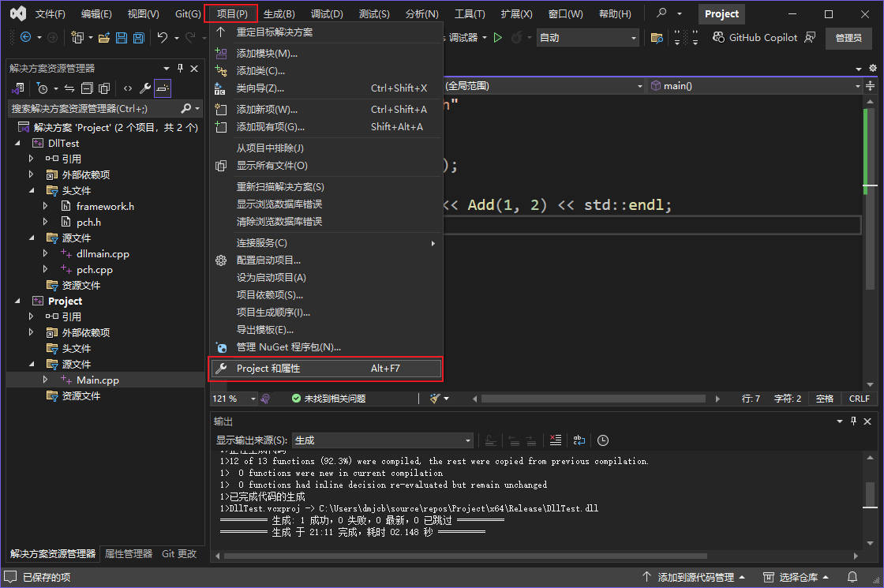Image resolution: width=884 pixels, height=588 pixels.
Task: Switch to the Git 更改 tab
Action: pyautogui.click(x=179, y=553)
